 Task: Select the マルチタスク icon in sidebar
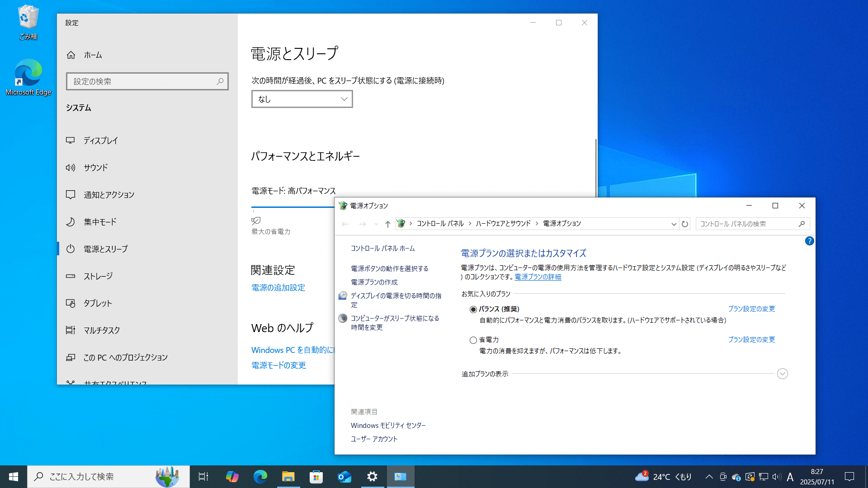[x=71, y=330]
